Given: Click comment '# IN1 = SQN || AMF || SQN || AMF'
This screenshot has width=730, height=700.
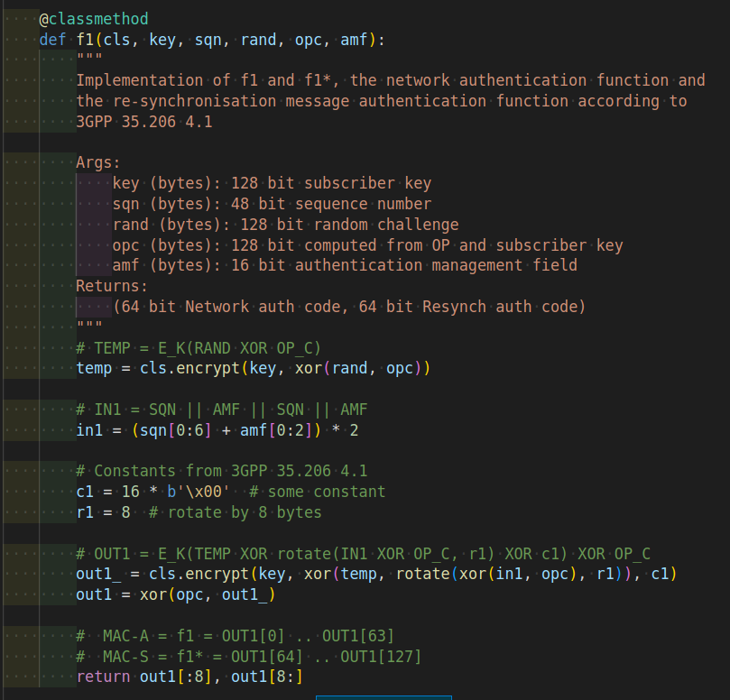Looking at the screenshot, I should pos(222,410).
